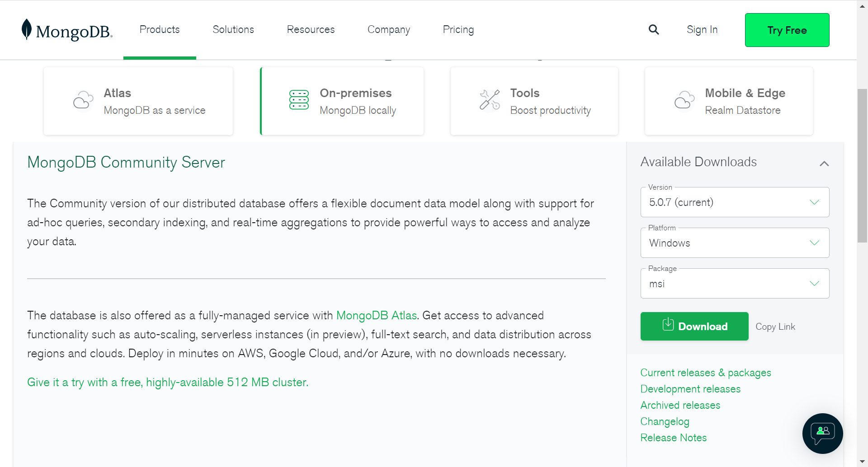Open Current releases & packages link
Viewport: 868px width, 467px height.
coord(706,373)
